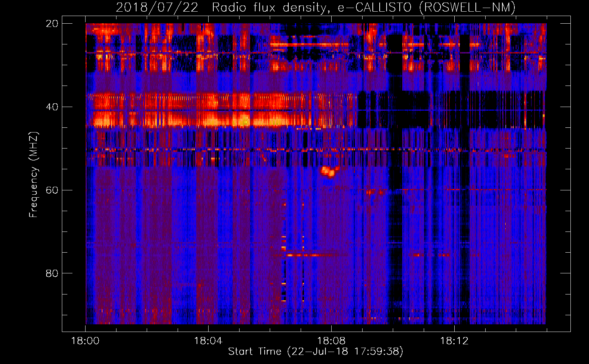The image size is (589, 364).
Task: Click the 18:00 time tick label
Action: 85,341
